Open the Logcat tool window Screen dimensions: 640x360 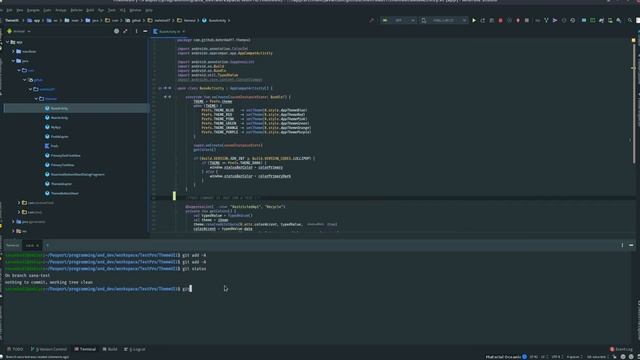pos(135,349)
